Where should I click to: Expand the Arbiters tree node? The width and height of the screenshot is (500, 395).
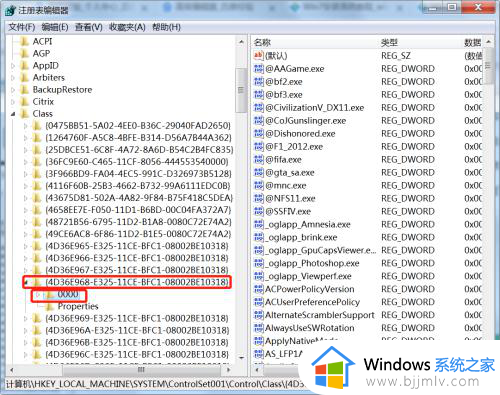point(13,78)
